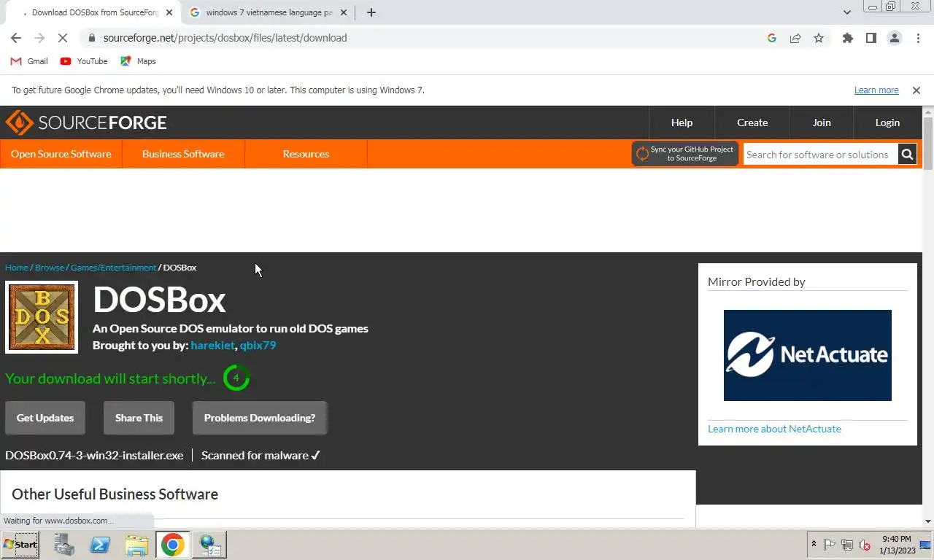Share this page via address bar share icon
The image size is (934, 560).
(795, 38)
